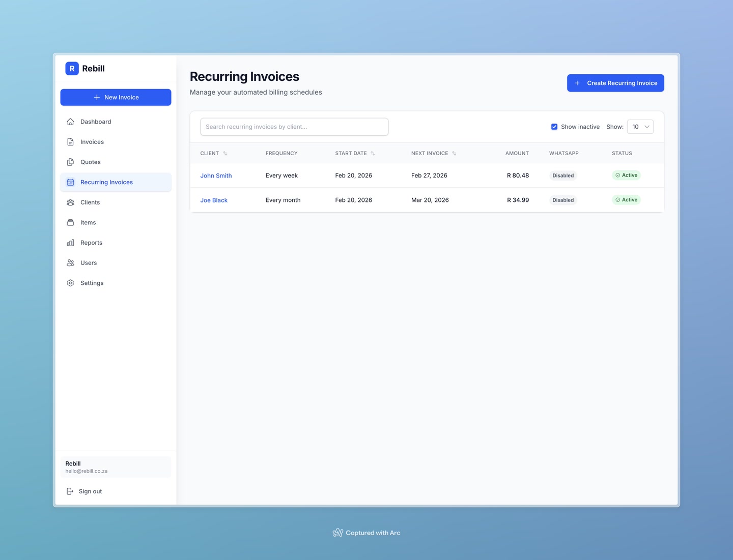733x560 pixels.
Task: Focus the search recurring invoices field
Action: pos(294,127)
